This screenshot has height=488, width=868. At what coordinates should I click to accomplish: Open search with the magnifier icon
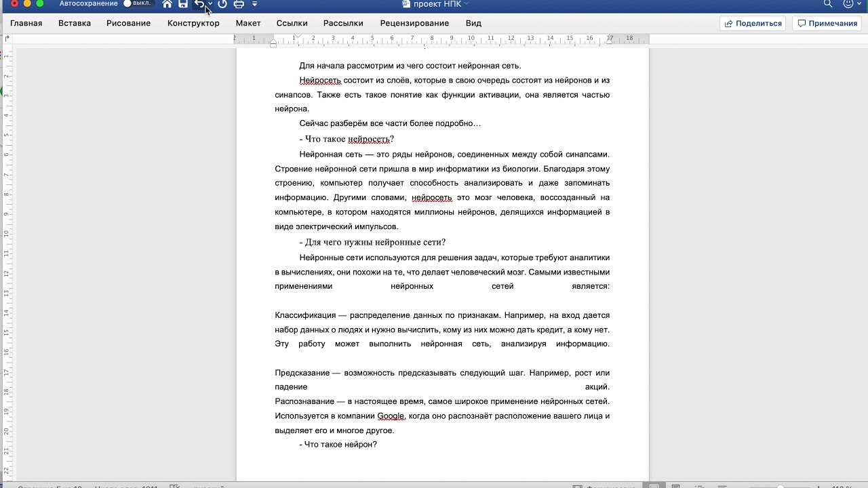(828, 3)
